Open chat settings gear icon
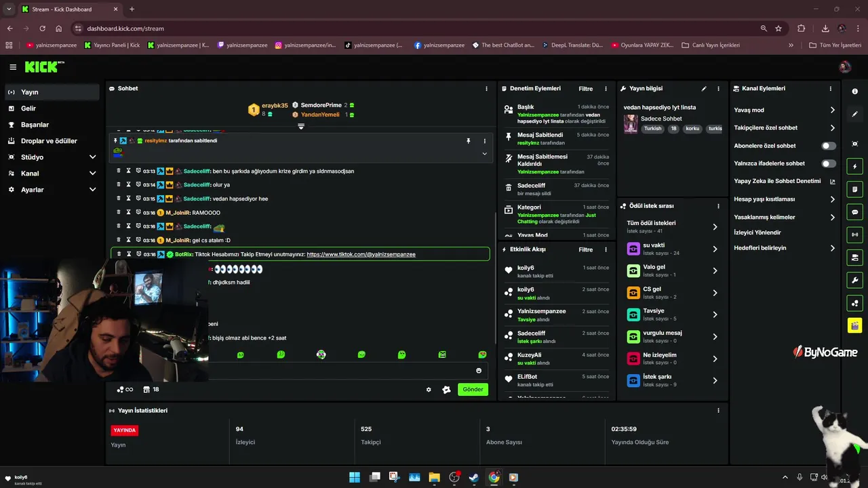This screenshot has width=868, height=488. pos(429,390)
